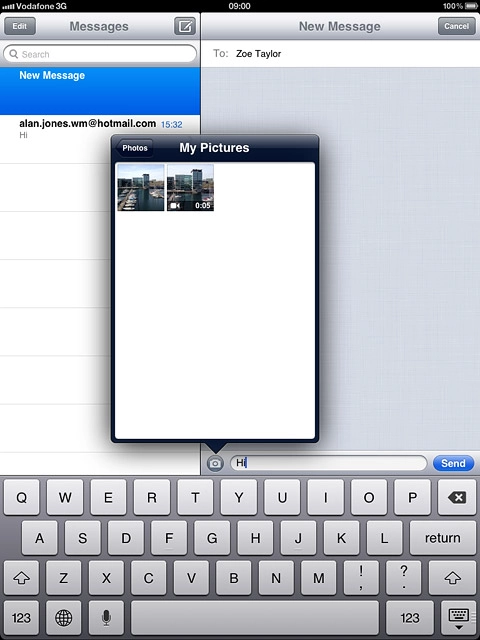The height and width of the screenshot is (640, 480).
Task: Tap the O key
Action: (369, 497)
